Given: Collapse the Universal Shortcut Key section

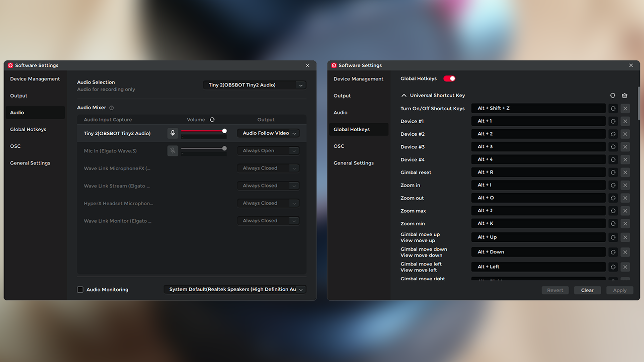Looking at the screenshot, I should pyautogui.click(x=404, y=96).
